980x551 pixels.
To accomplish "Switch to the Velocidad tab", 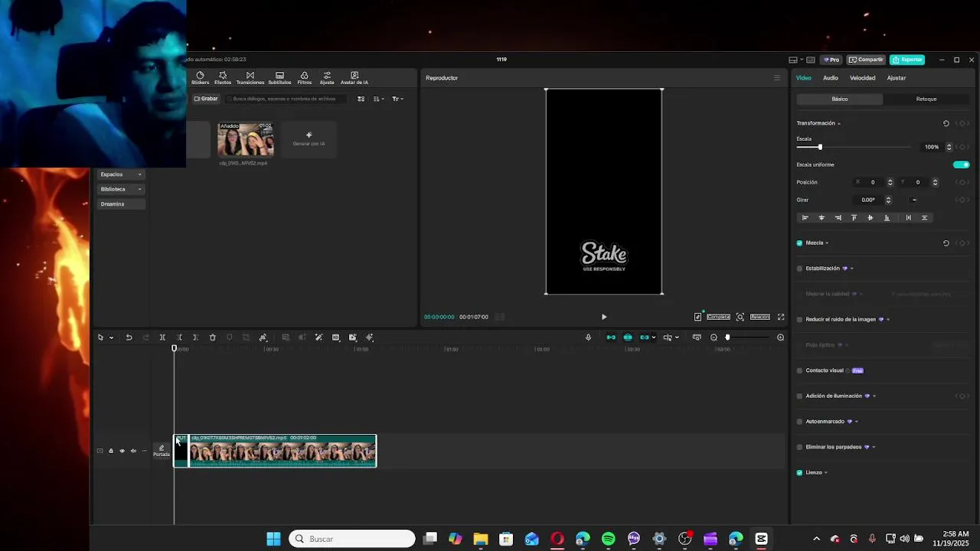I will tap(862, 78).
